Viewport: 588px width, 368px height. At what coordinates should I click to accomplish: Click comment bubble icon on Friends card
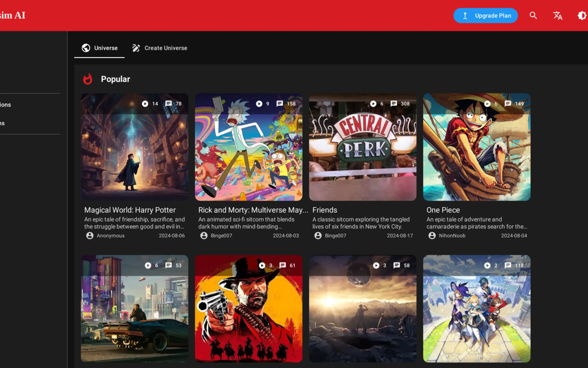coord(394,104)
